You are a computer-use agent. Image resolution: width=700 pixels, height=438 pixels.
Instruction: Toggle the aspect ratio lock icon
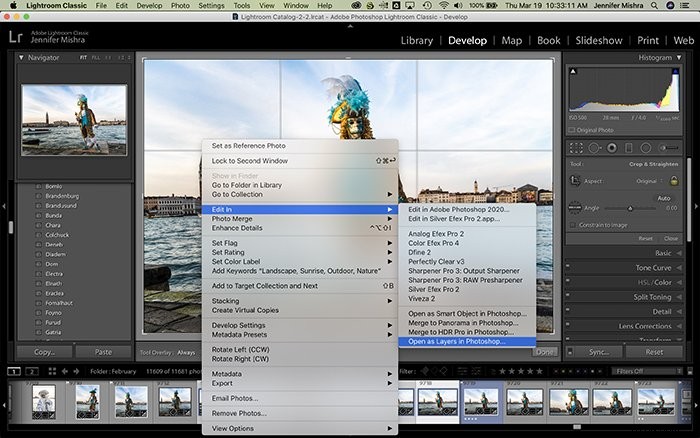674,181
